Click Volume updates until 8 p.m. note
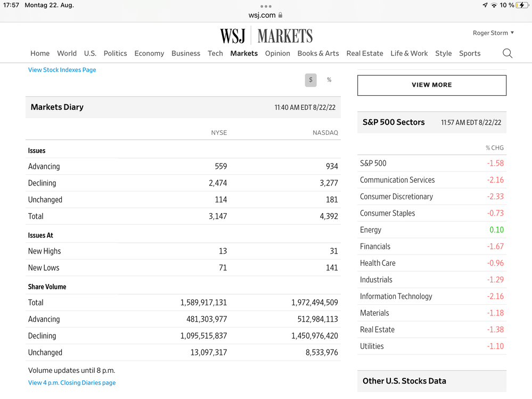The image size is (532, 399). [71, 371]
